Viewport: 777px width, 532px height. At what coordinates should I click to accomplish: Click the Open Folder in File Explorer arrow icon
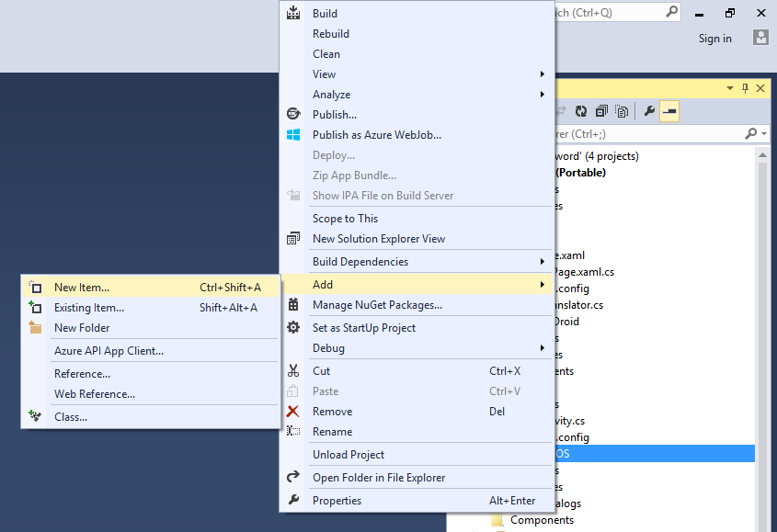[293, 477]
